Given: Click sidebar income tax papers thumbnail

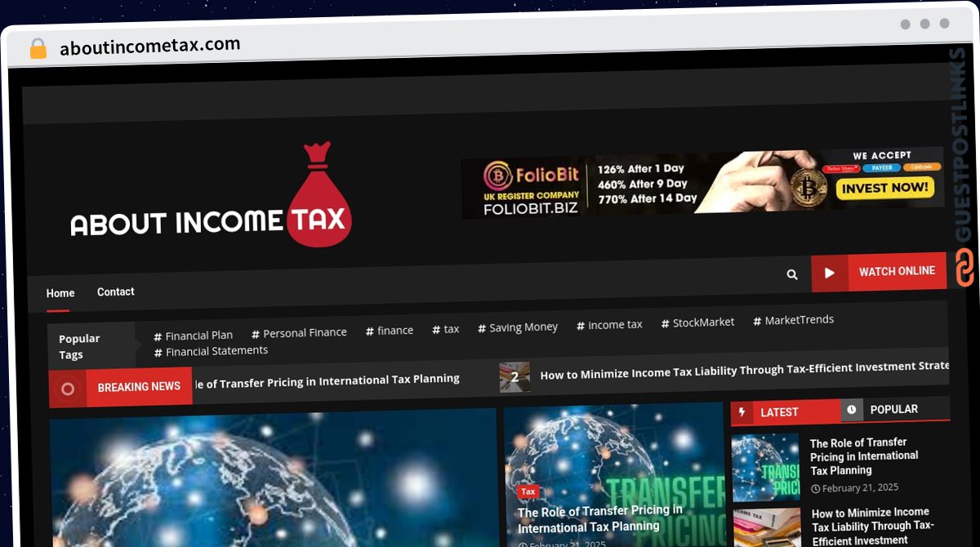Looking at the screenshot, I should (767, 527).
